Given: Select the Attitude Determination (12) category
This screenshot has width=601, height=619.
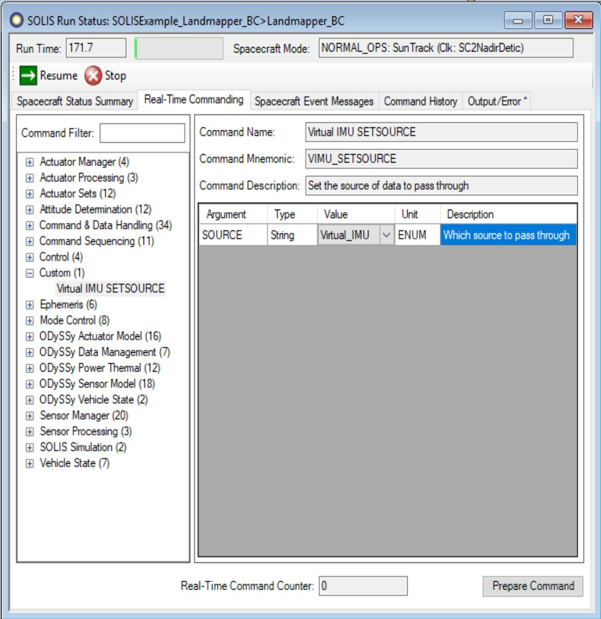Looking at the screenshot, I should pyautogui.click(x=95, y=210).
